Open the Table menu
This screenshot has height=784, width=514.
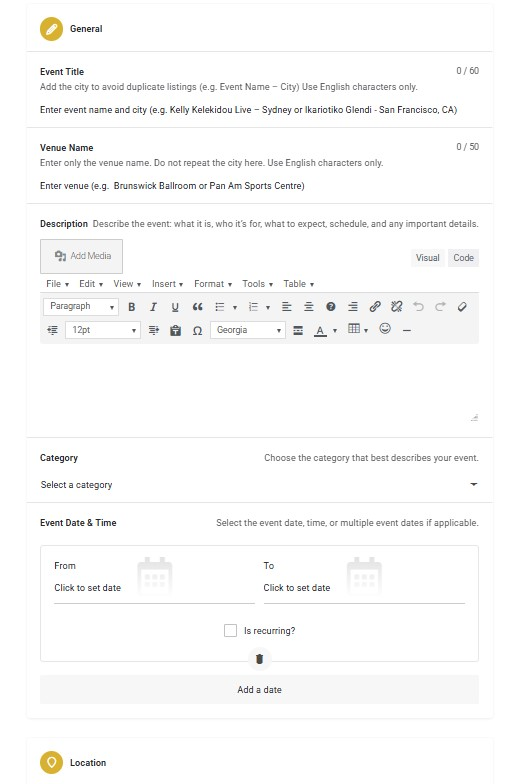click(x=298, y=284)
